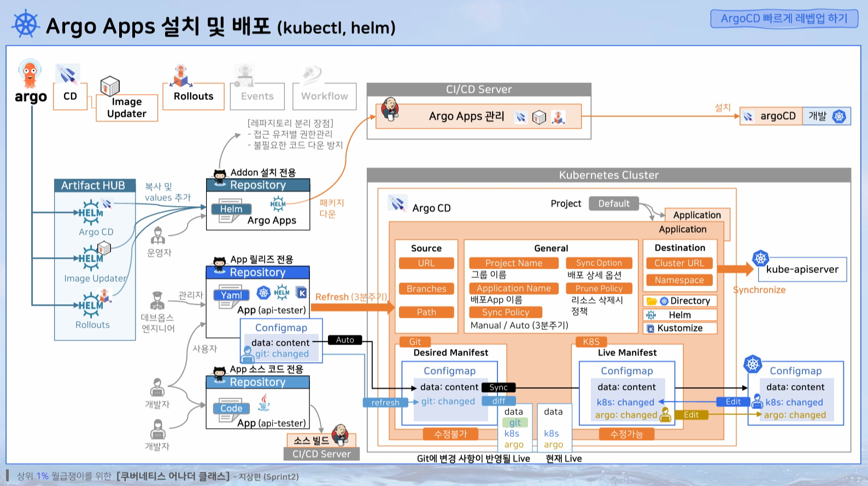Click the Namespace label in Destination
This screenshot has width=868, height=486.
(x=679, y=280)
